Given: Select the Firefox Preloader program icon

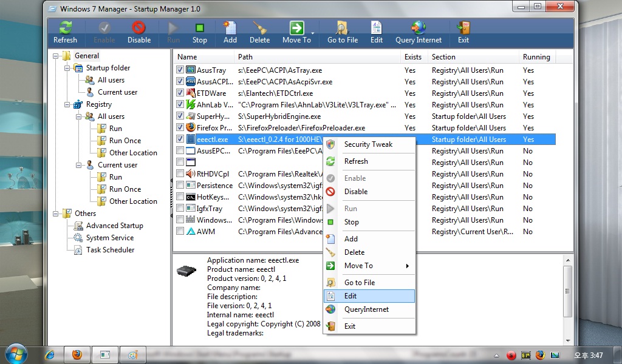Looking at the screenshot, I should (x=191, y=127).
